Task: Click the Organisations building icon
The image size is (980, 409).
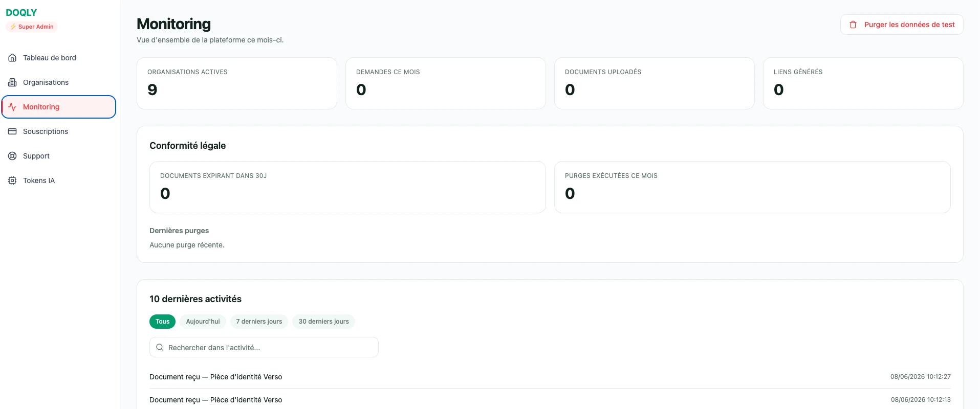Action: coord(12,82)
